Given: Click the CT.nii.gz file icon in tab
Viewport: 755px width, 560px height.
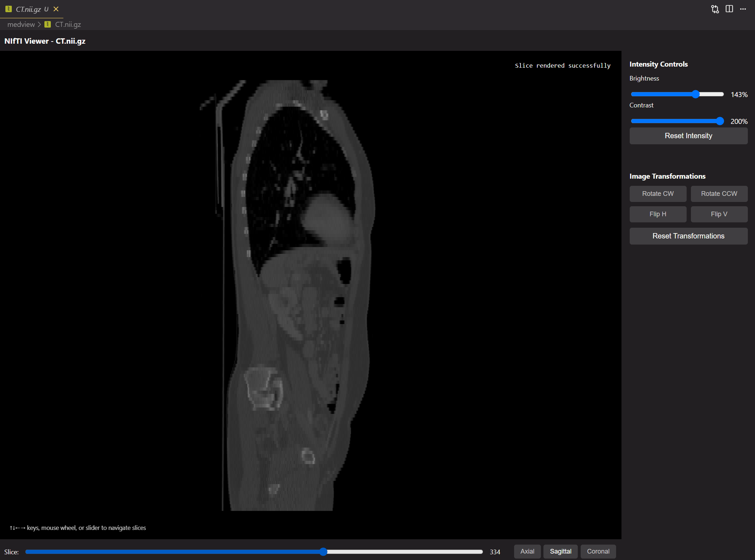Looking at the screenshot, I should pyautogui.click(x=9, y=9).
